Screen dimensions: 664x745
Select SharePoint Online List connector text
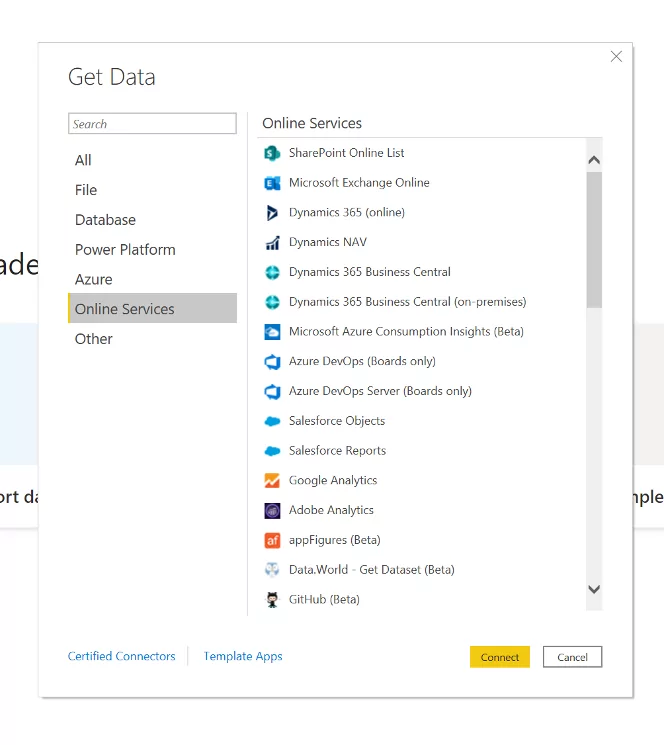[346, 153]
